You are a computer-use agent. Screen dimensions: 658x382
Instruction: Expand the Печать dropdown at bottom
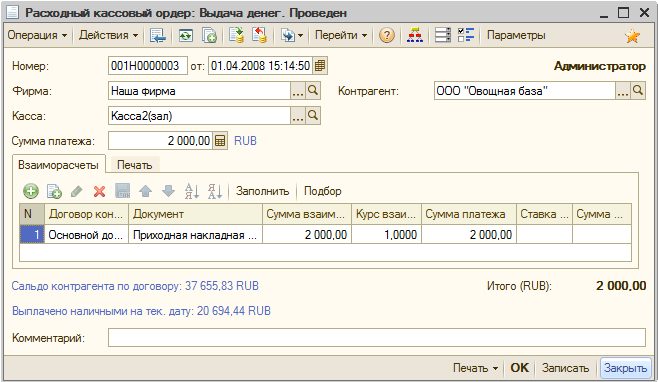click(475, 368)
